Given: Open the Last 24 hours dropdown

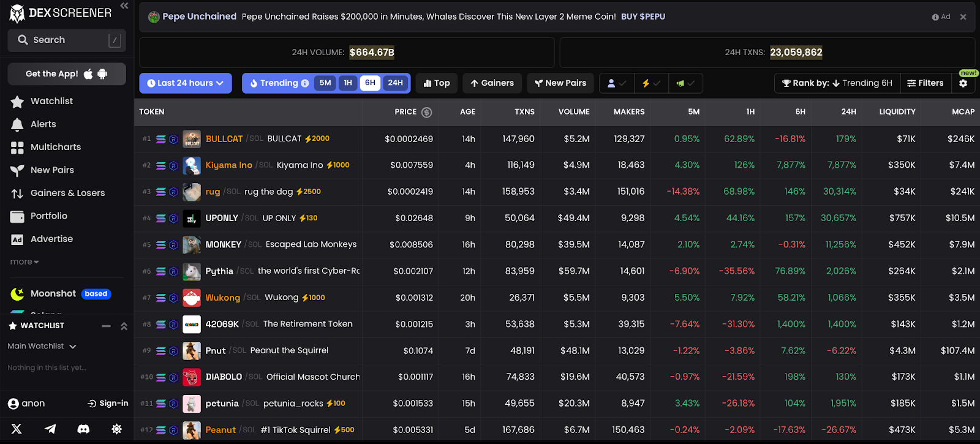Looking at the screenshot, I should click(x=186, y=83).
